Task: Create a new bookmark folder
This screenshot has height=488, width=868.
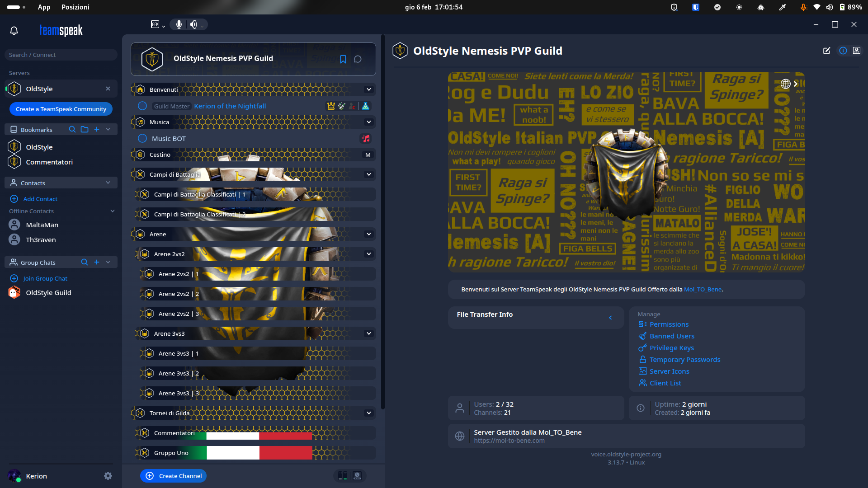Action: pyautogui.click(x=85, y=129)
